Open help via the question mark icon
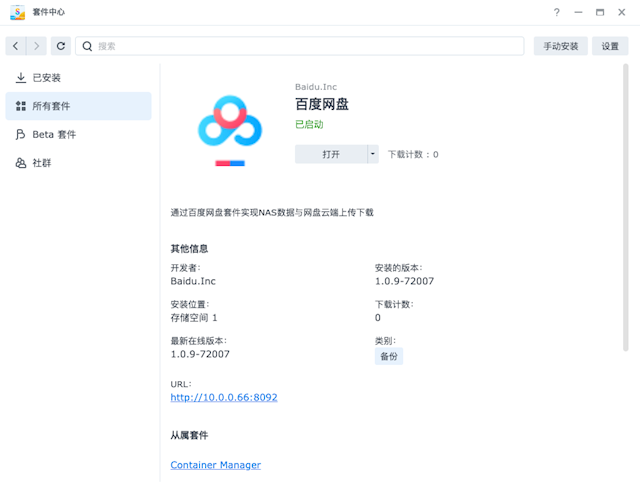The image size is (640, 491). coord(557,12)
